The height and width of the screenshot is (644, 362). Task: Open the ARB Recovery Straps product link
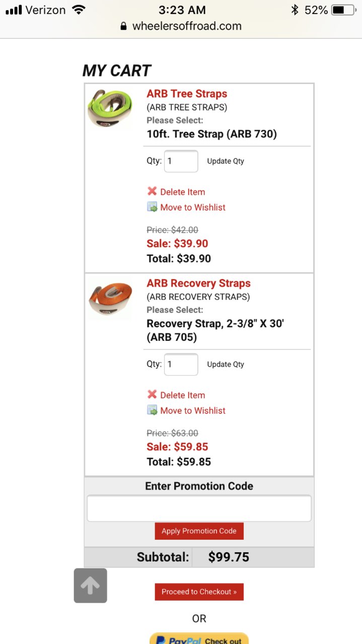pyautogui.click(x=198, y=283)
